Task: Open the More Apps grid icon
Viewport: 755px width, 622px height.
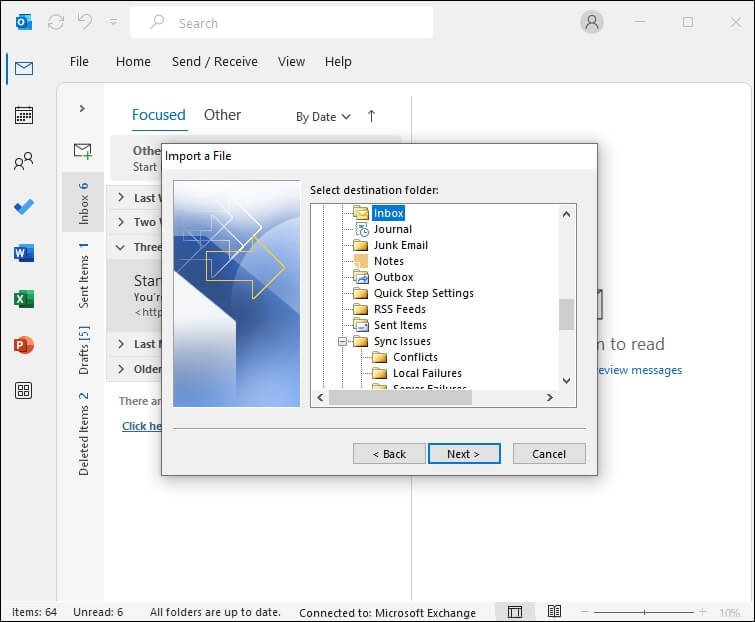Action: [24, 390]
